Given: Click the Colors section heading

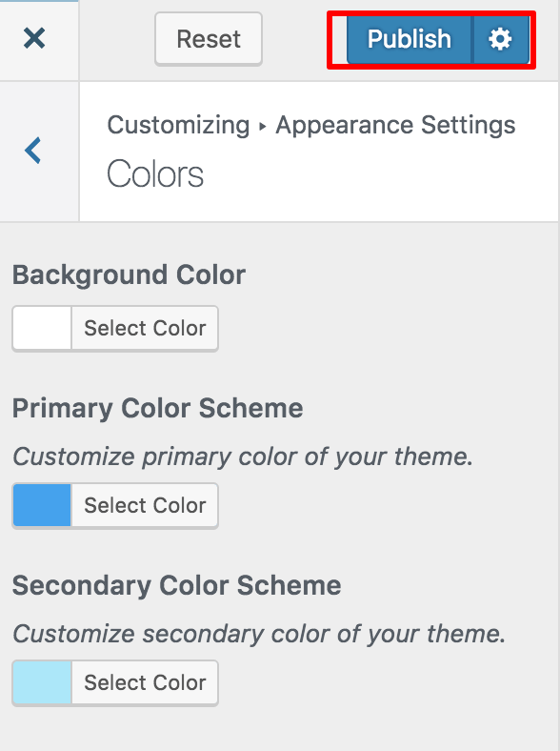Looking at the screenshot, I should pos(155,173).
